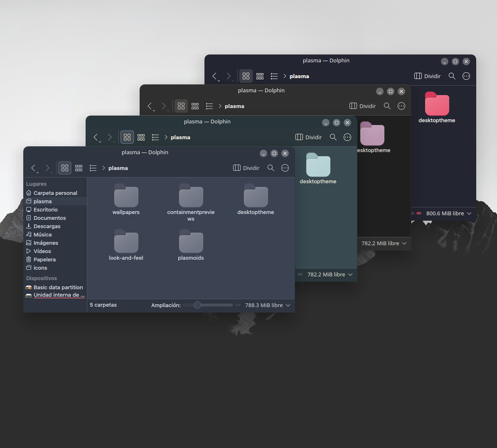Click Dividir split button in front window
497x448 pixels.
coord(246,168)
